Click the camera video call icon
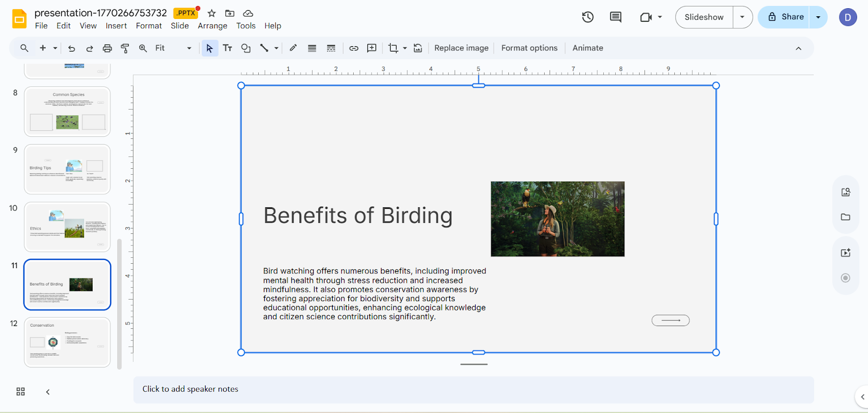The width and height of the screenshot is (868, 413). pyautogui.click(x=646, y=17)
